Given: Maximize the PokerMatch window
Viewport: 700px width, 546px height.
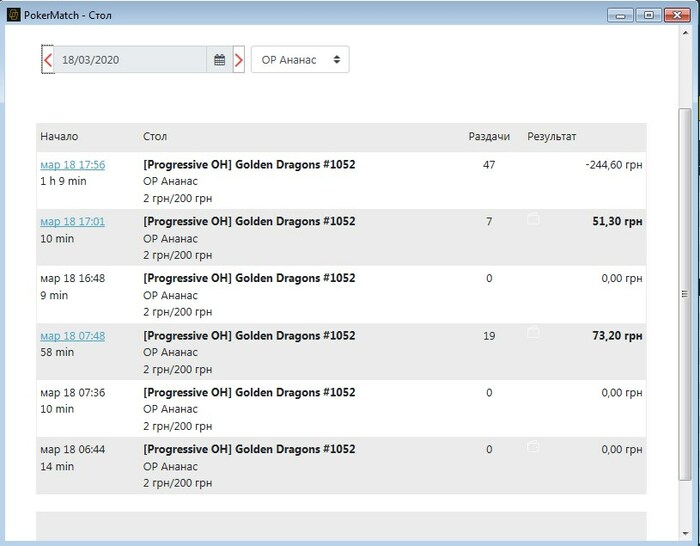Looking at the screenshot, I should 649,15.
